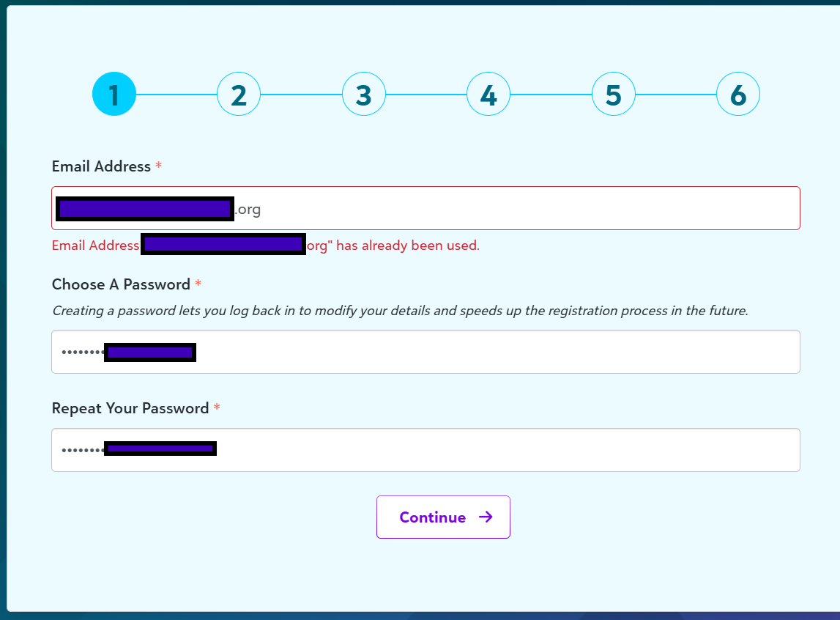This screenshot has height=620, width=840.
Task: Select step 5 circle
Action: click(x=613, y=94)
